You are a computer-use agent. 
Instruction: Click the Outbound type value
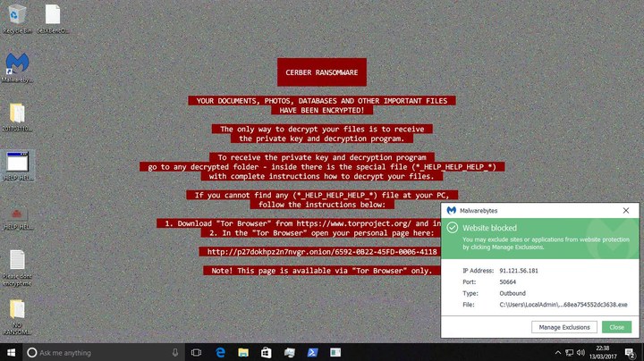pos(513,293)
